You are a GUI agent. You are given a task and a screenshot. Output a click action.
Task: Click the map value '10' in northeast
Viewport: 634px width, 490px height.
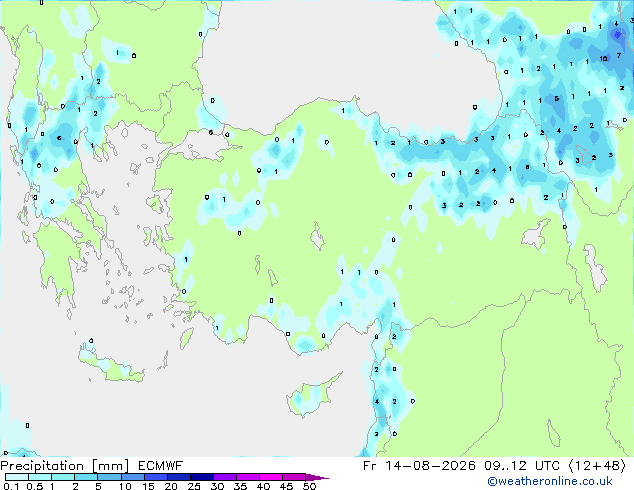(603, 59)
